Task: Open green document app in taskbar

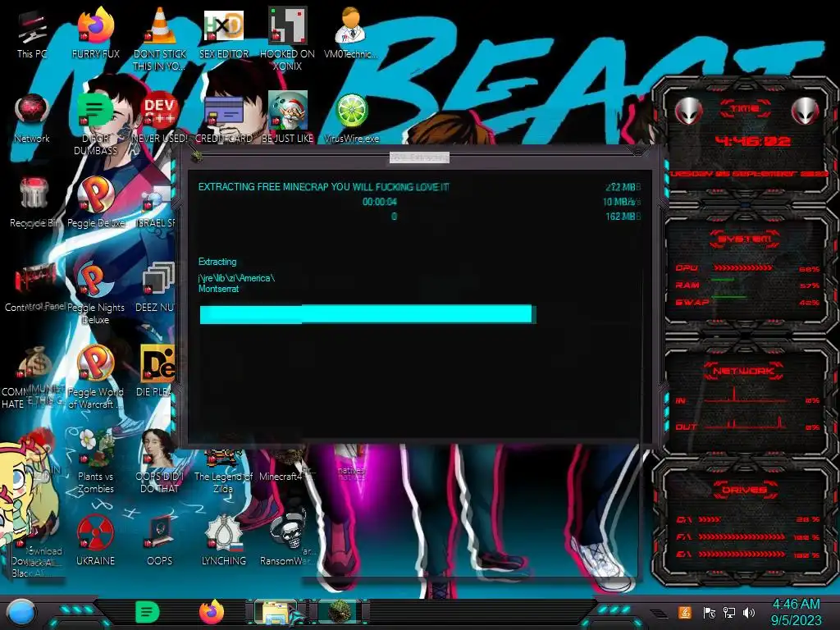Action: click(148, 612)
